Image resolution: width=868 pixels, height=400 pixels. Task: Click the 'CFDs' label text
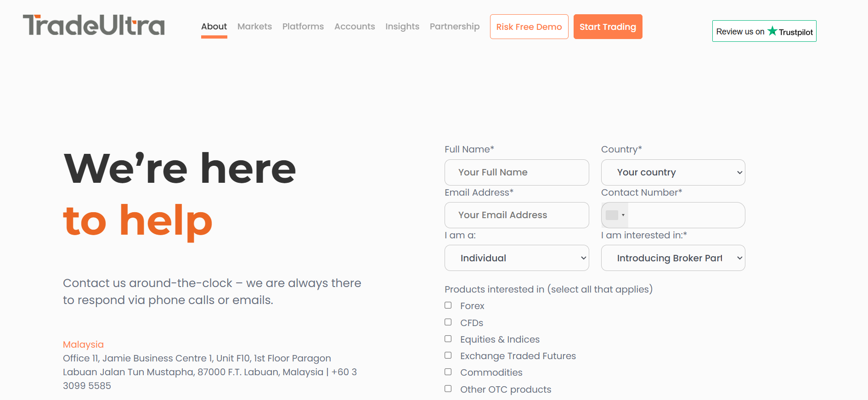(x=472, y=323)
